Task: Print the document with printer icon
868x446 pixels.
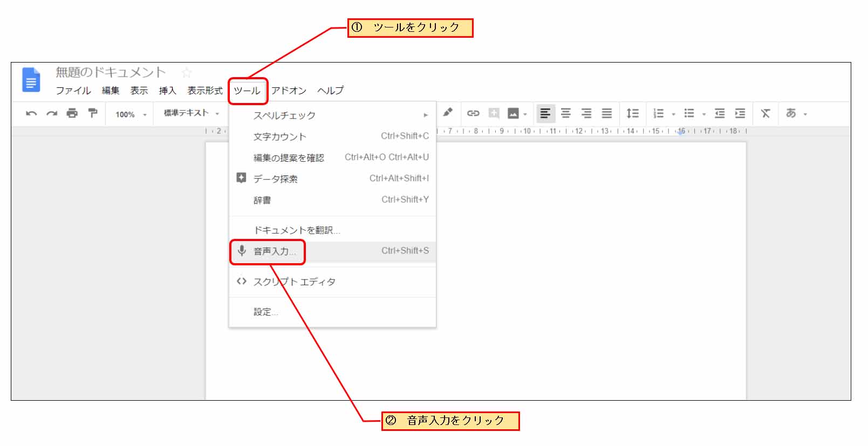Action: [x=72, y=114]
